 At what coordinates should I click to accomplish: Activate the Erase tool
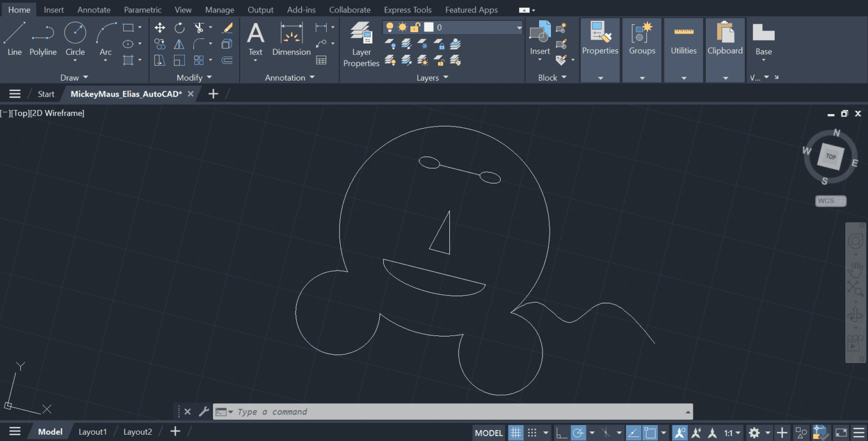point(227,28)
